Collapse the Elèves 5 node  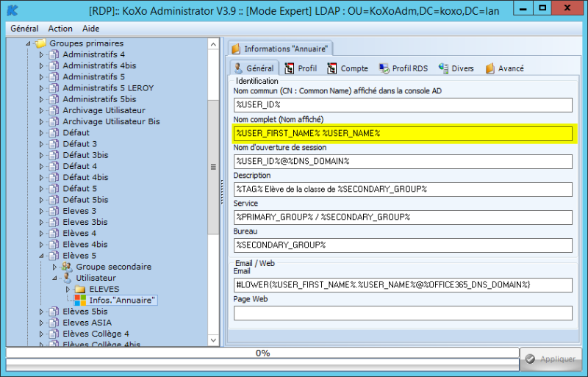pos(41,256)
